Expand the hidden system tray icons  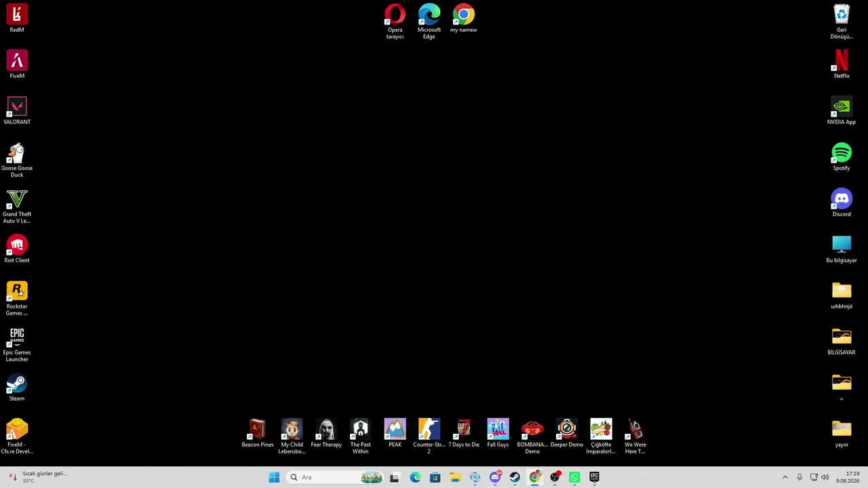[x=785, y=477]
